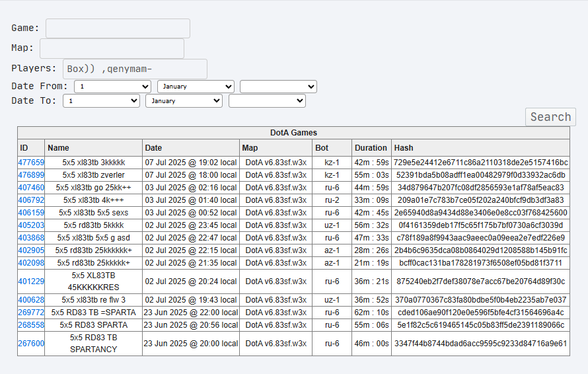Image resolution: width=588 pixels, height=374 pixels.
Task: Click the Name column header
Action: click(x=93, y=148)
